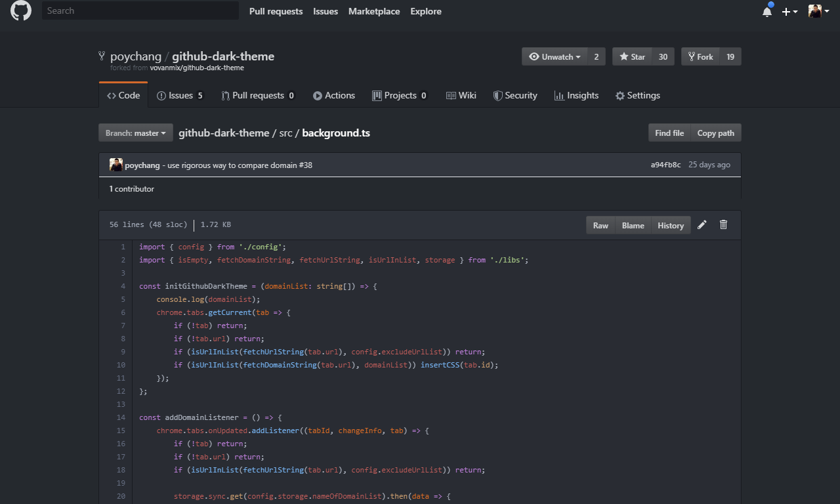Fork this repository

[700, 56]
